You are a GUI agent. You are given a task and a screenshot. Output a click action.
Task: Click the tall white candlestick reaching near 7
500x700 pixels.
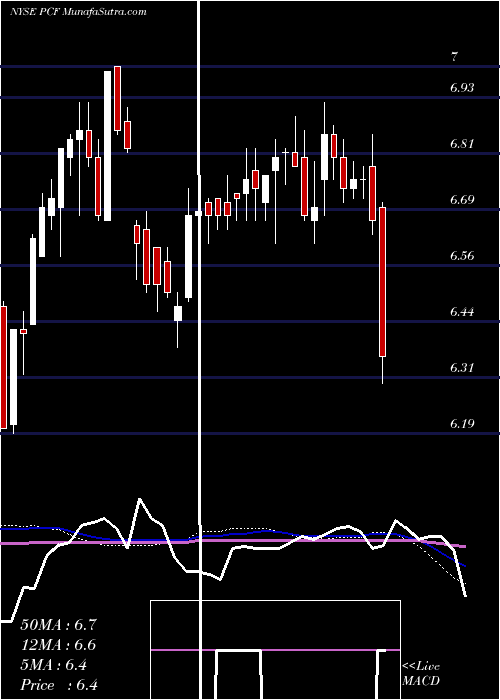coord(108,146)
